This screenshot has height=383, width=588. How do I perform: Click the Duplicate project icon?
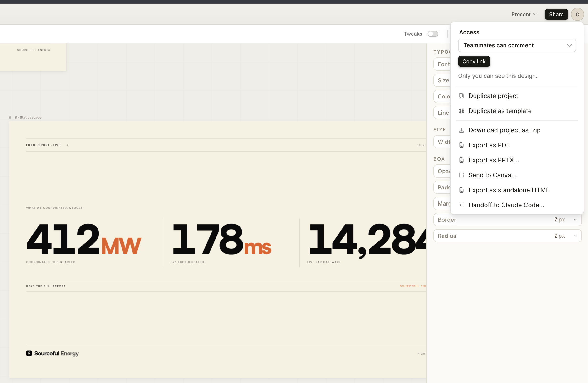click(x=461, y=96)
